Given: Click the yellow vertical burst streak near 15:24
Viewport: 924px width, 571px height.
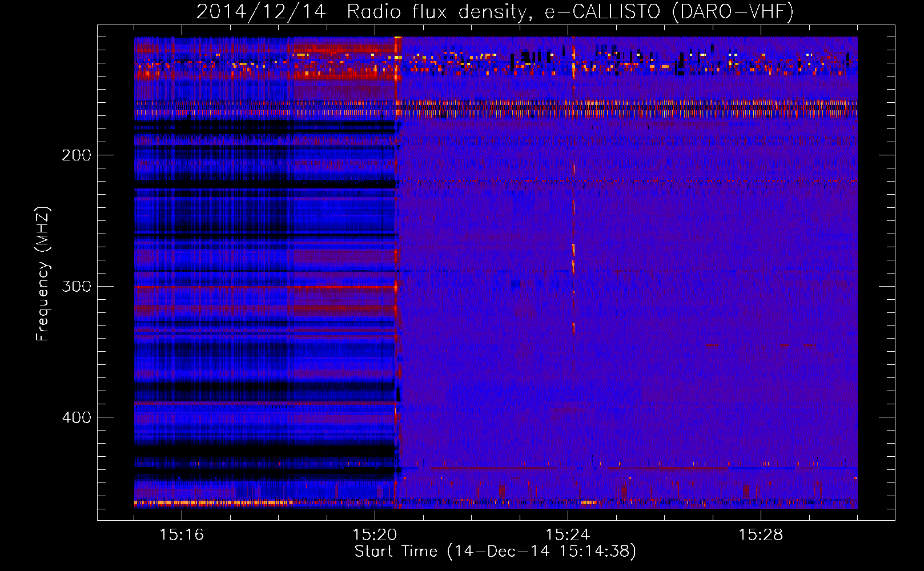Looking at the screenshot, I should click(573, 257).
